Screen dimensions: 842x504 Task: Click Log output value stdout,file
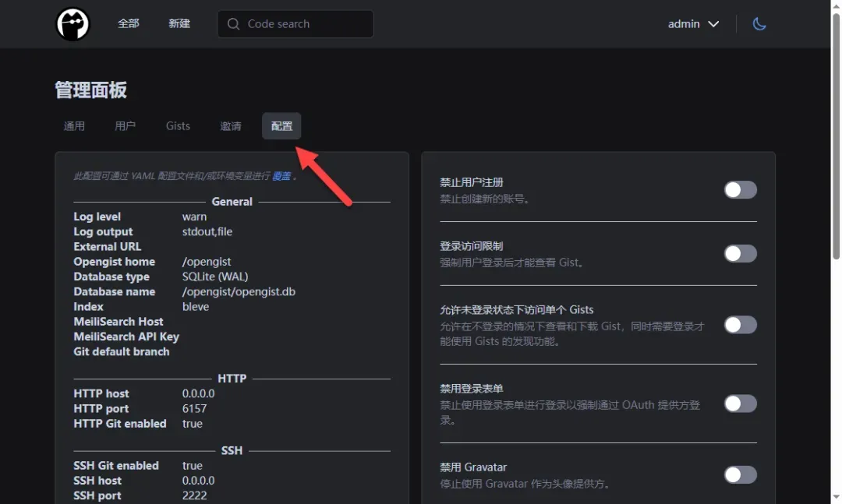[x=207, y=232]
